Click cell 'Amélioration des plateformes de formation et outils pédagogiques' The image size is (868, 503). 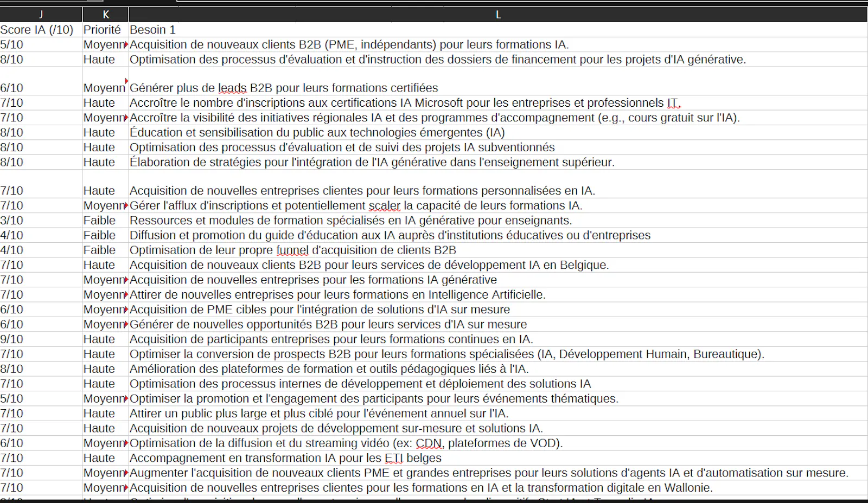click(498, 369)
